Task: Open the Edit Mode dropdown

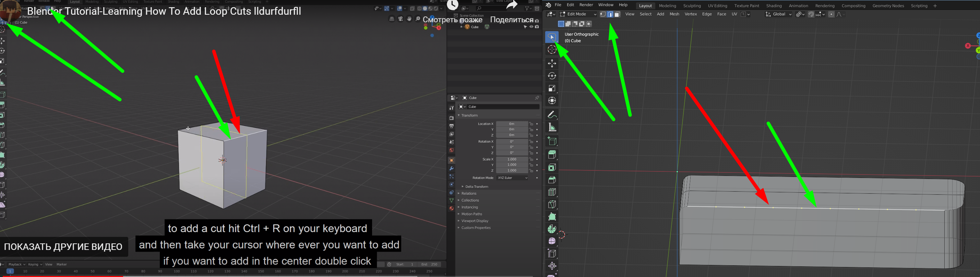Action: pyautogui.click(x=577, y=14)
